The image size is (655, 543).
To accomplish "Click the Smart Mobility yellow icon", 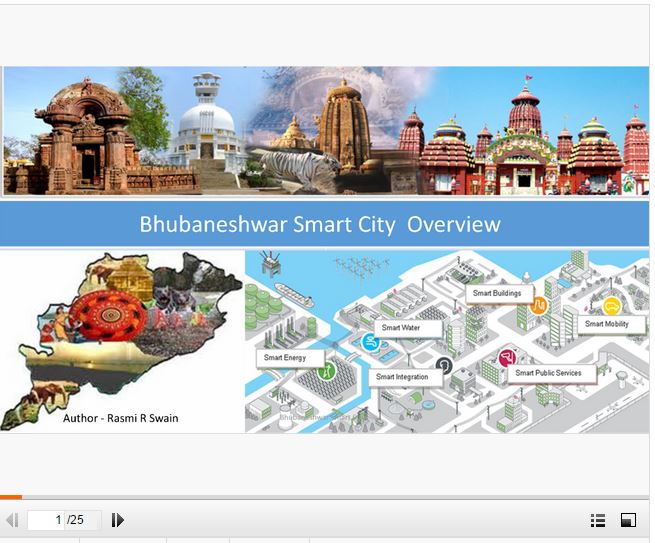I will point(612,306).
